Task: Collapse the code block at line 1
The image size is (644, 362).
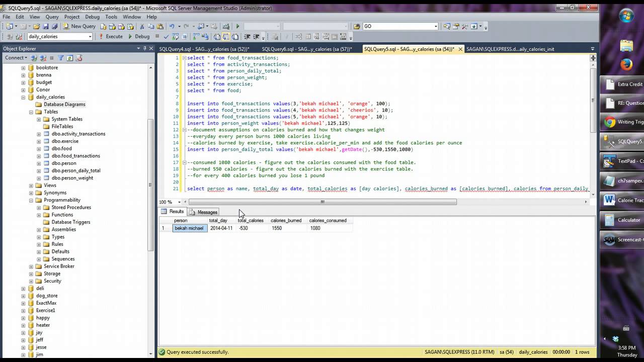Action: (184, 58)
